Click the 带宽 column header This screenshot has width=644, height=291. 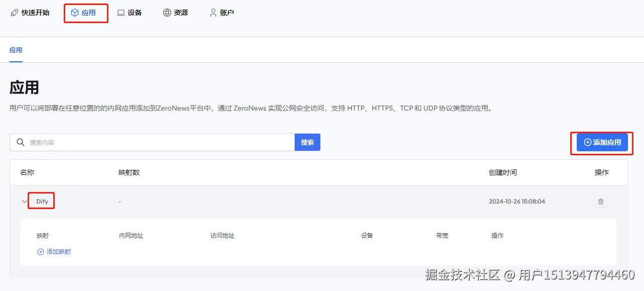click(442, 236)
